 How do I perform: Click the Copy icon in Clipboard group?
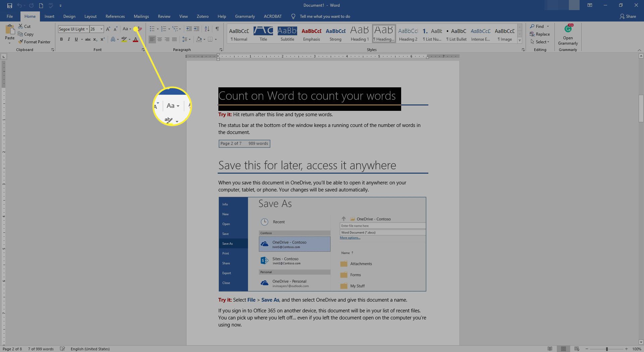[20, 34]
